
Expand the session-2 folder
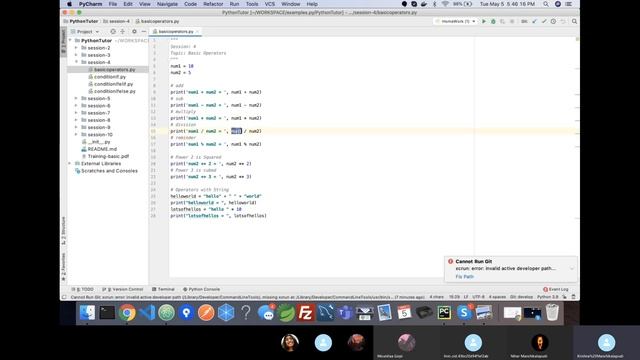point(76,48)
